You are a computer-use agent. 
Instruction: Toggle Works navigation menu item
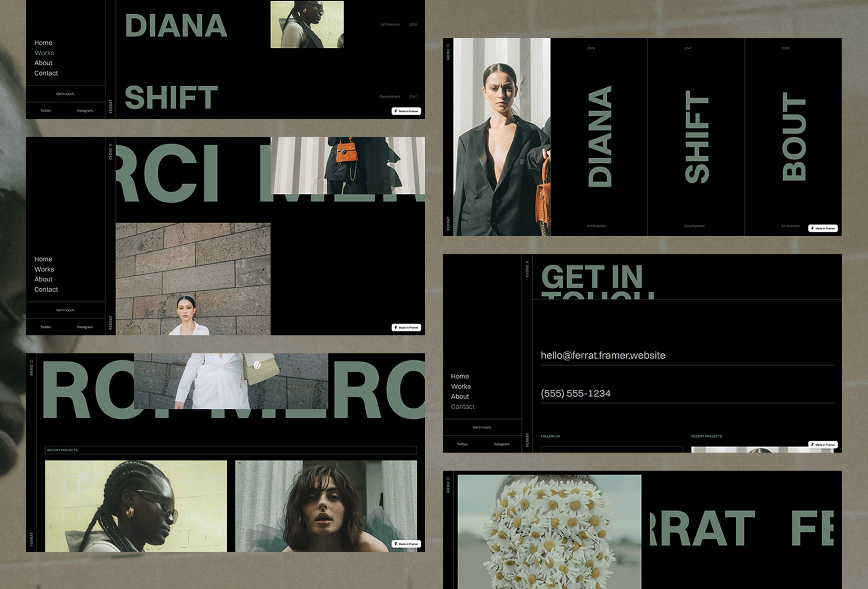[x=44, y=53]
